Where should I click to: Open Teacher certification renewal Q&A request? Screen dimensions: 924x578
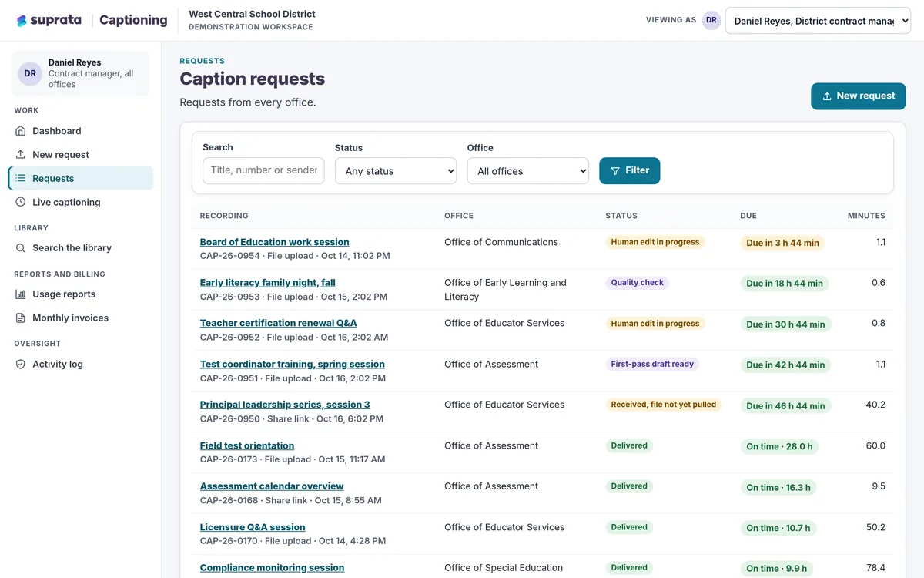tap(278, 323)
